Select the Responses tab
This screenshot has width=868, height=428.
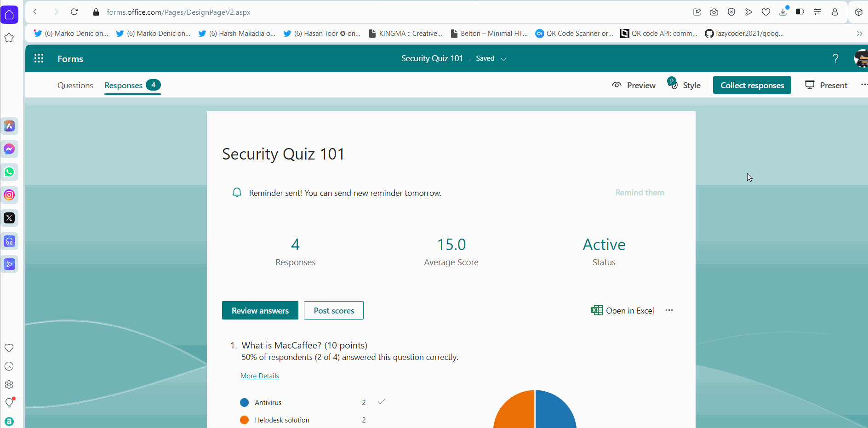click(x=132, y=86)
